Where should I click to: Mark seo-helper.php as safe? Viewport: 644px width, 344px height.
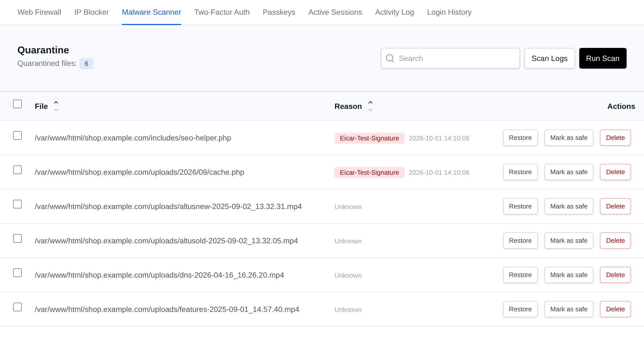569,138
